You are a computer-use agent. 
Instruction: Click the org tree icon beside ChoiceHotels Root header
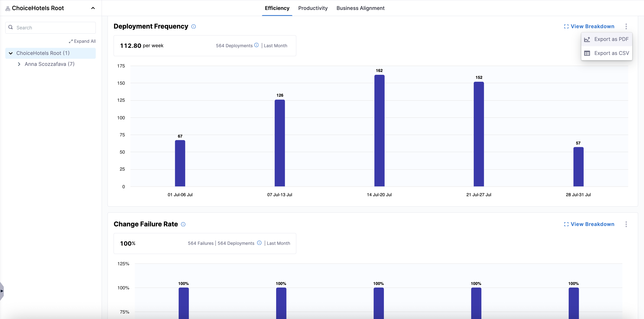click(x=8, y=8)
